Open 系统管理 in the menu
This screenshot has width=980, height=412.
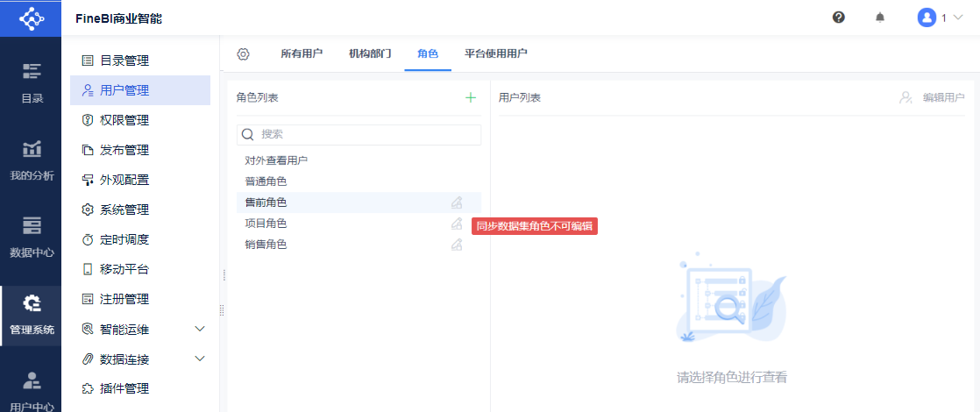[x=124, y=210]
